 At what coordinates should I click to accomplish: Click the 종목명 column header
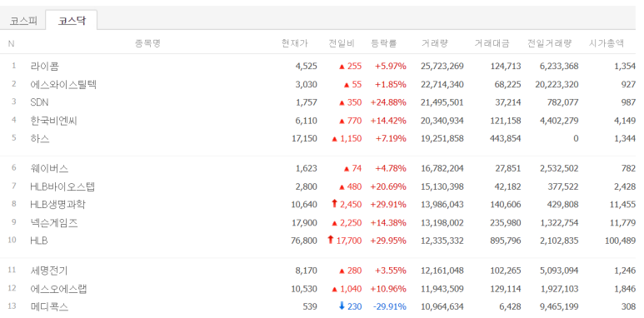[x=147, y=43]
